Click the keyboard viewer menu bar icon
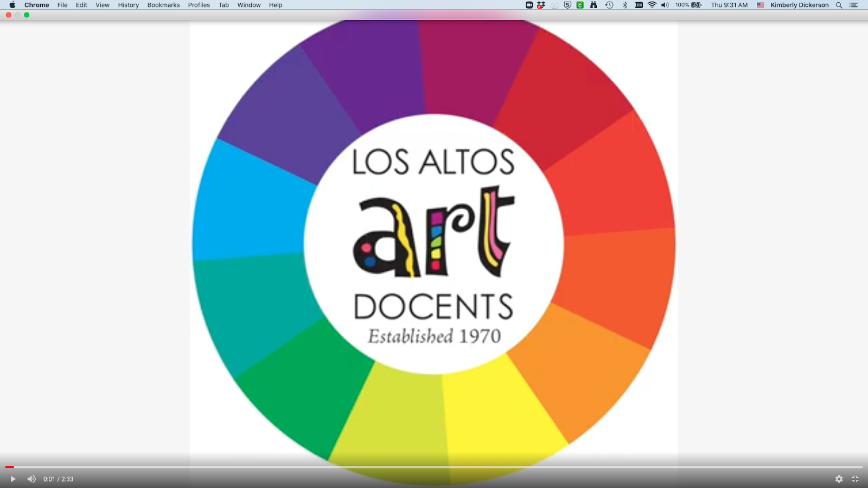Screen dimensions: 868x488 pos(639,5)
